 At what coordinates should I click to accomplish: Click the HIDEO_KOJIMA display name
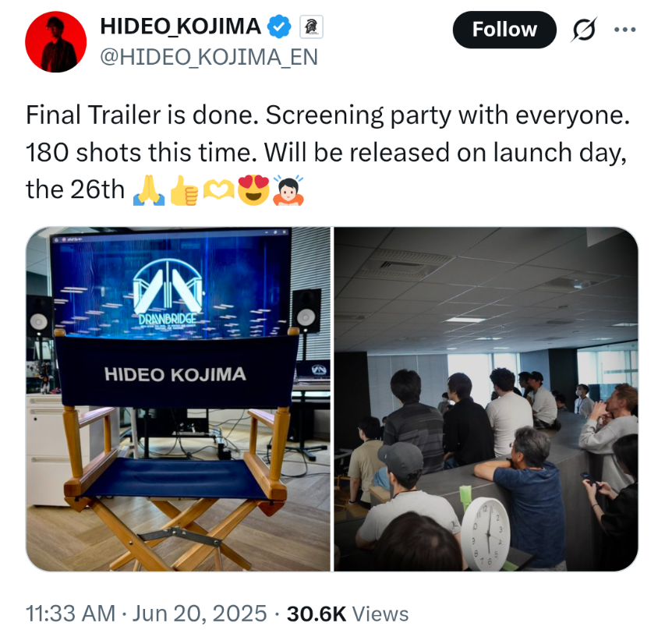pos(180,27)
